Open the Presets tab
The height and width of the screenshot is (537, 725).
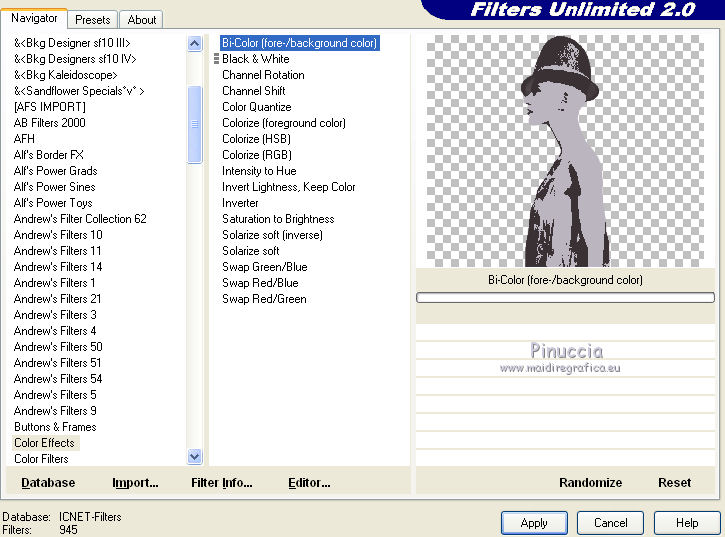pyautogui.click(x=92, y=20)
